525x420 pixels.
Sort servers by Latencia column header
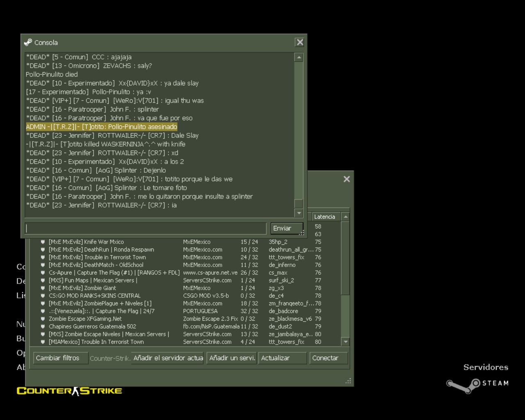coord(326,217)
